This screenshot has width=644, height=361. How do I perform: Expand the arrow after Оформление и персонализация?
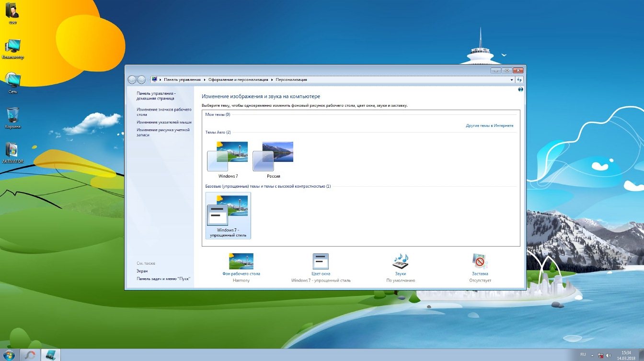tap(273, 79)
